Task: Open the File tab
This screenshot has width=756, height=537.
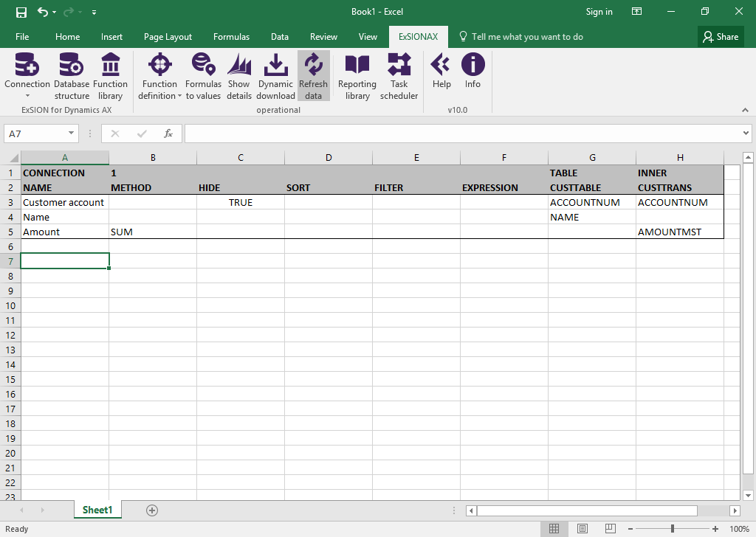Action: click(22, 37)
